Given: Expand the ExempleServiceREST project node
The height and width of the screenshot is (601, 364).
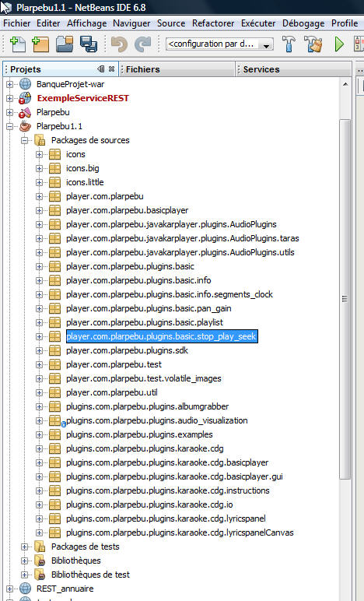Looking at the screenshot, I should coord(9,99).
